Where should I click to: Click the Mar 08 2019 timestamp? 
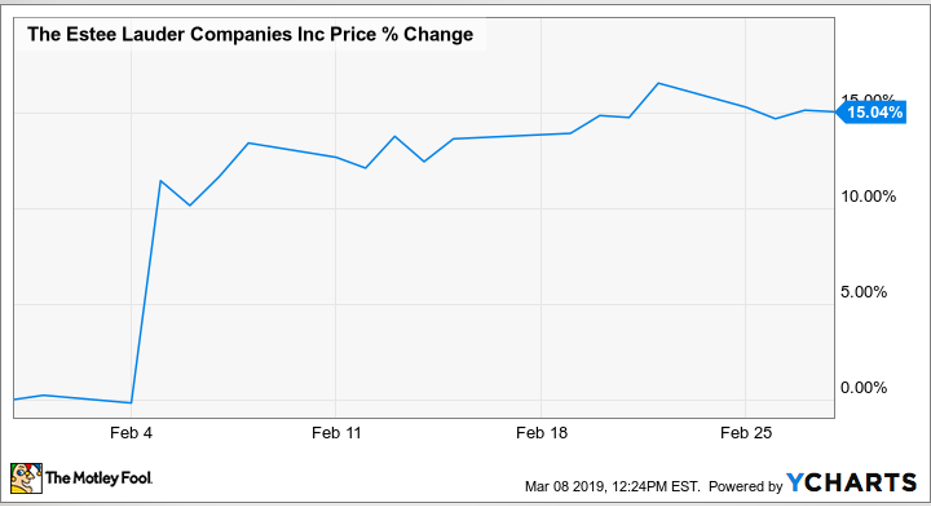coord(613,487)
